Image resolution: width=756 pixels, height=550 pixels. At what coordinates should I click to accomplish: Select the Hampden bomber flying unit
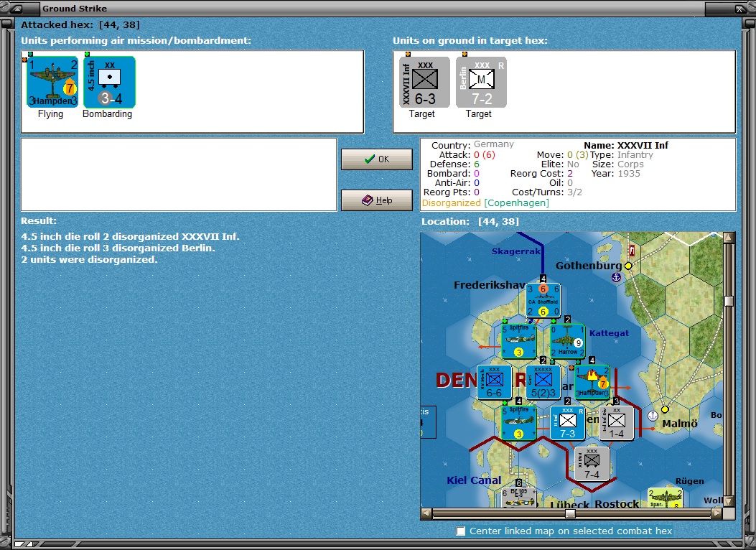pyautogui.click(x=52, y=82)
